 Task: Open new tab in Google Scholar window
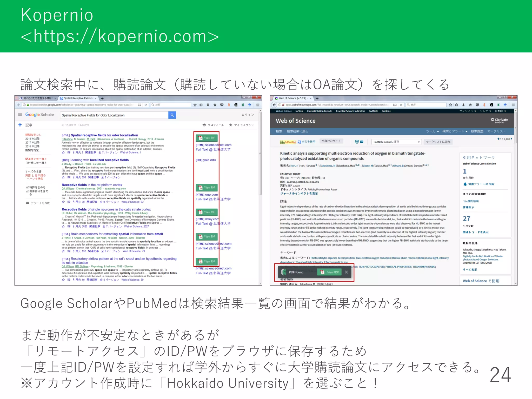pyautogui.click(x=102, y=98)
